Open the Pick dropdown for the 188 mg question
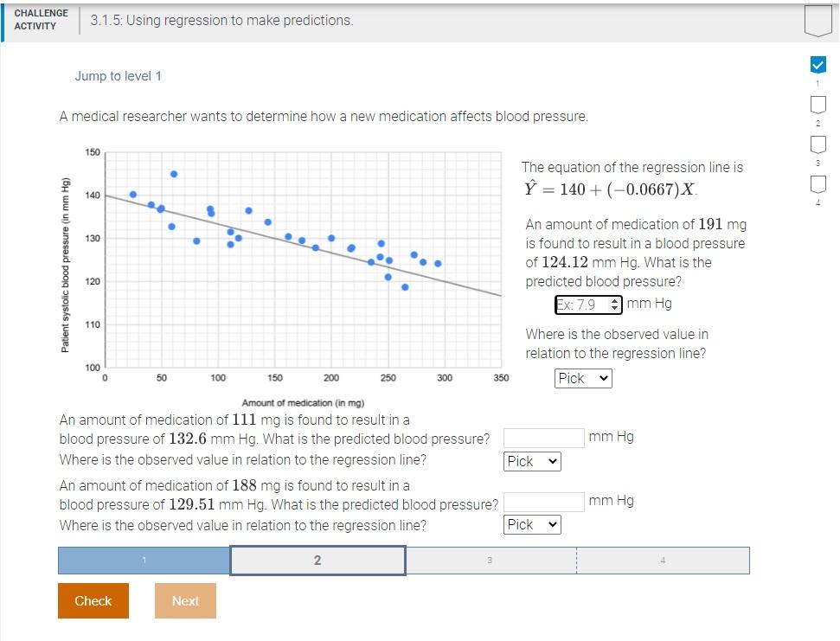840x641 pixels. pos(530,524)
